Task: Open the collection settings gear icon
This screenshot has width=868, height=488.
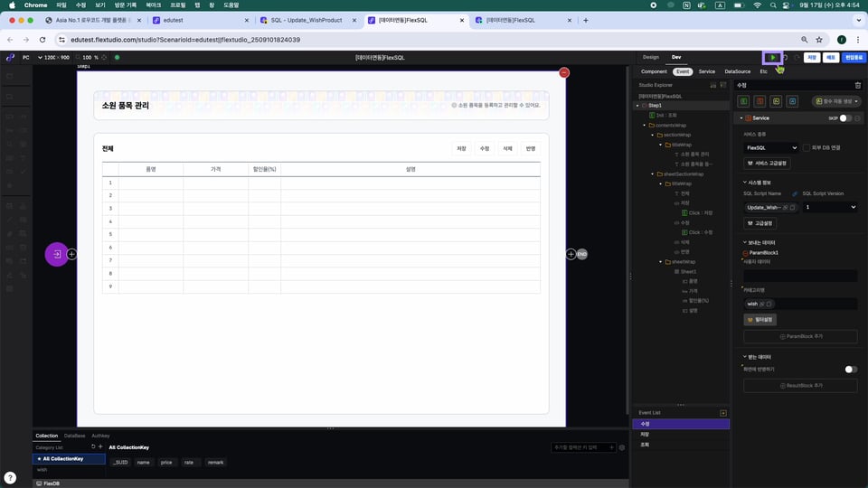Action: click(622, 447)
